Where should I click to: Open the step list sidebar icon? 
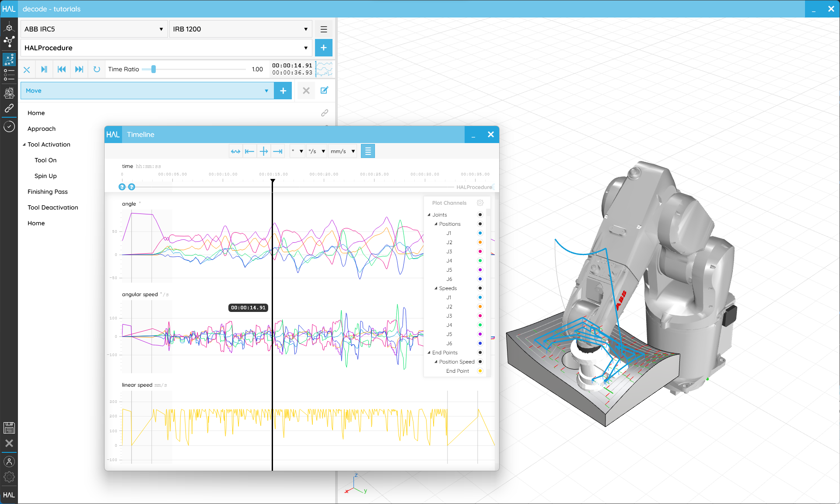[x=9, y=75]
